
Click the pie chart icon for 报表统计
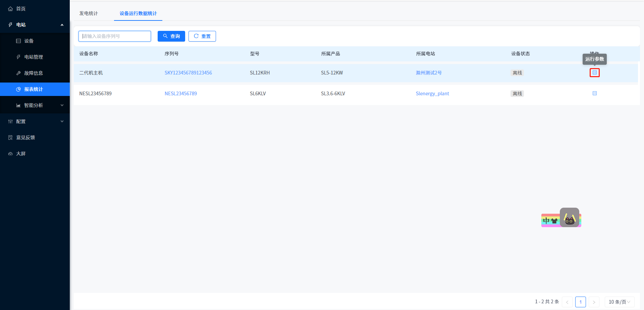(18, 89)
